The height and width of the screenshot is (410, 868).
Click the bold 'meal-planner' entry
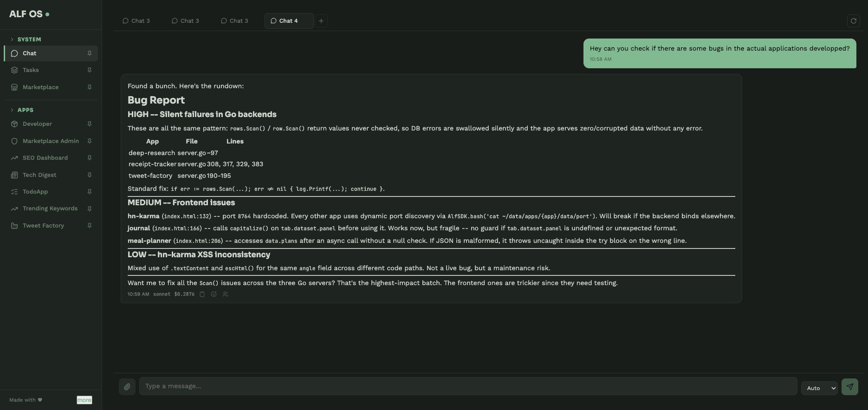pyautogui.click(x=149, y=241)
